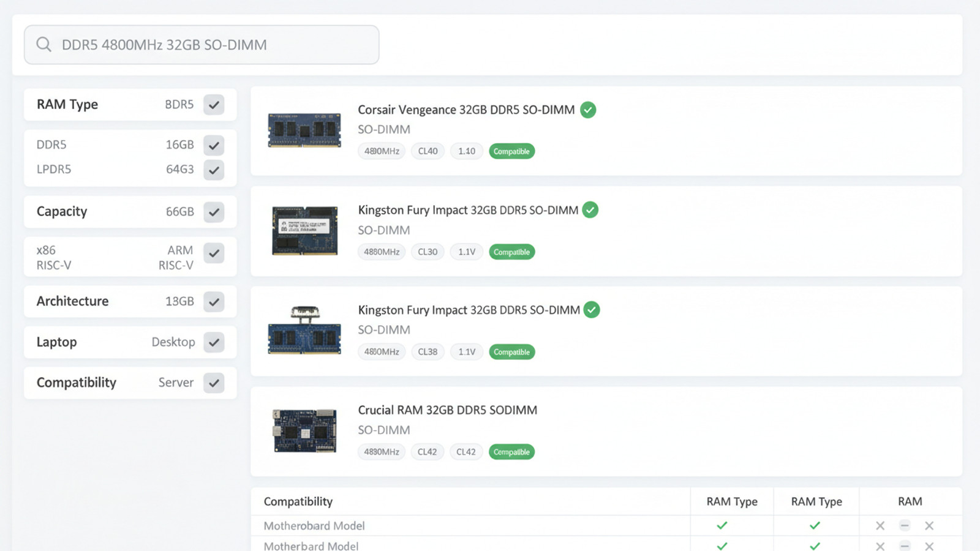Viewport: 980px width, 551px height.
Task: Select the Motherobard Model row label
Action: 314,526
